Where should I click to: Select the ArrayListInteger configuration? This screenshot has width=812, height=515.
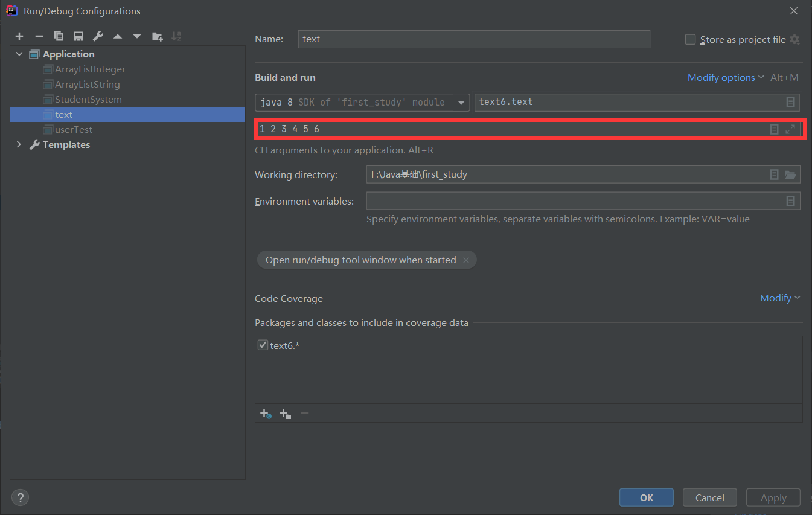pos(90,69)
